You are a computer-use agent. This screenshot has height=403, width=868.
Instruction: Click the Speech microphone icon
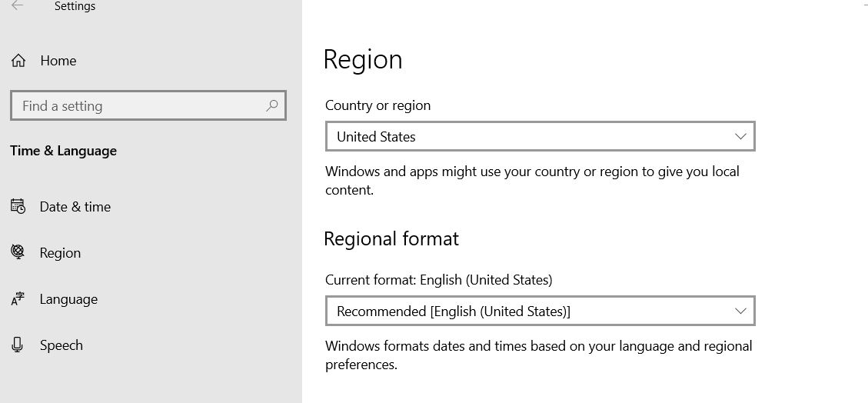pyautogui.click(x=17, y=345)
